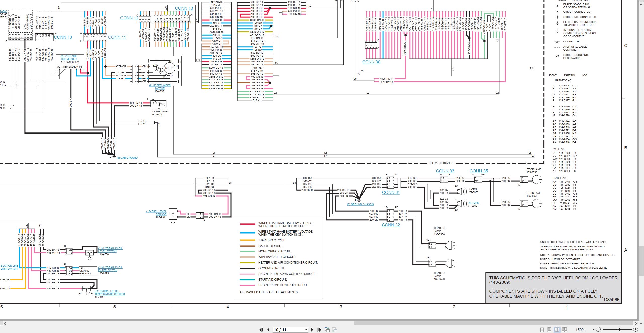Click the 330B HEEL BOOM LOG LOADER note
The height and width of the screenshot is (333, 644).
tap(553, 280)
